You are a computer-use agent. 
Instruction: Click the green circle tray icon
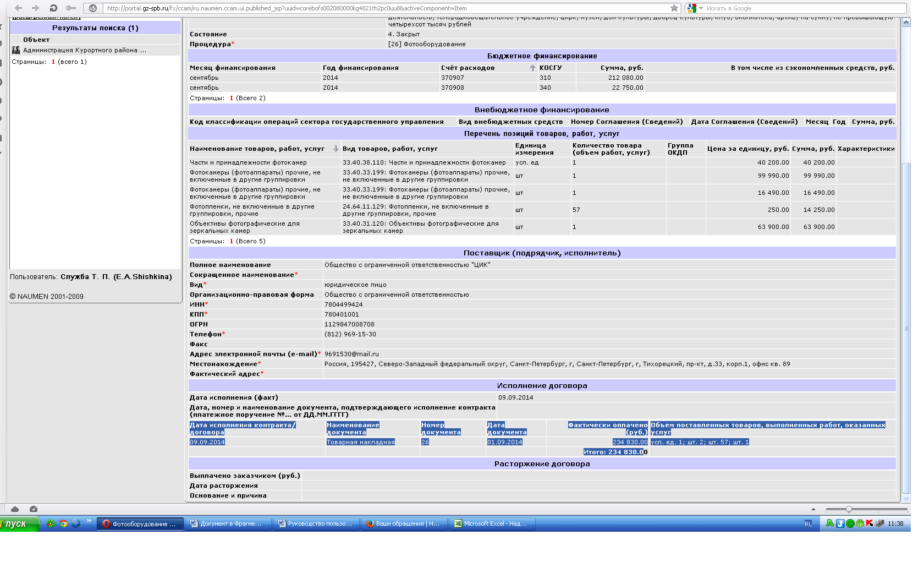[850, 524]
